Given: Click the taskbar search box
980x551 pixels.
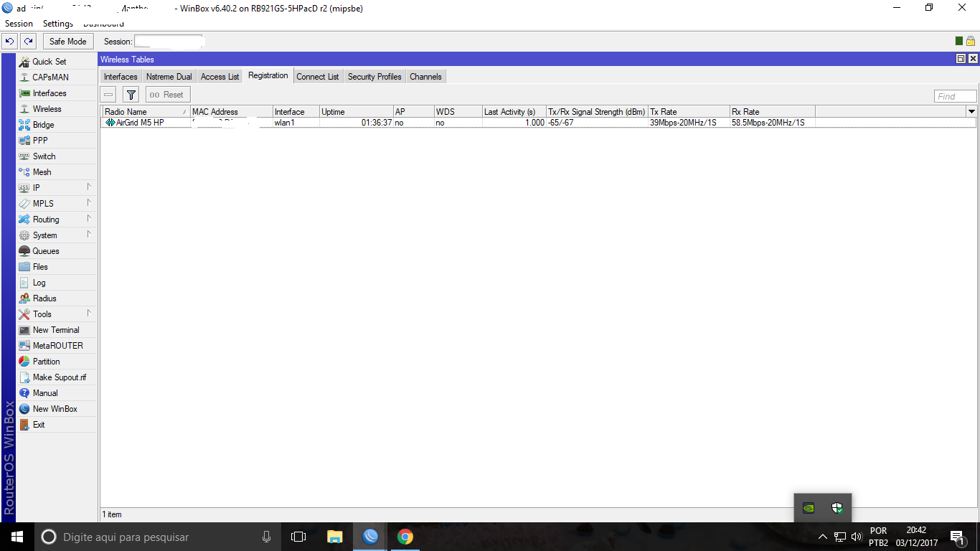Looking at the screenshot, I should click(x=158, y=537).
